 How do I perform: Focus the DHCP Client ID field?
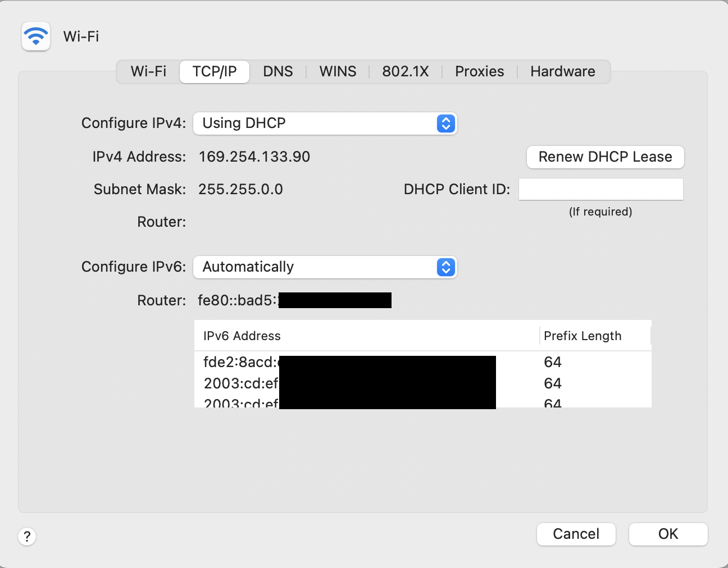[x=601, y=189]
